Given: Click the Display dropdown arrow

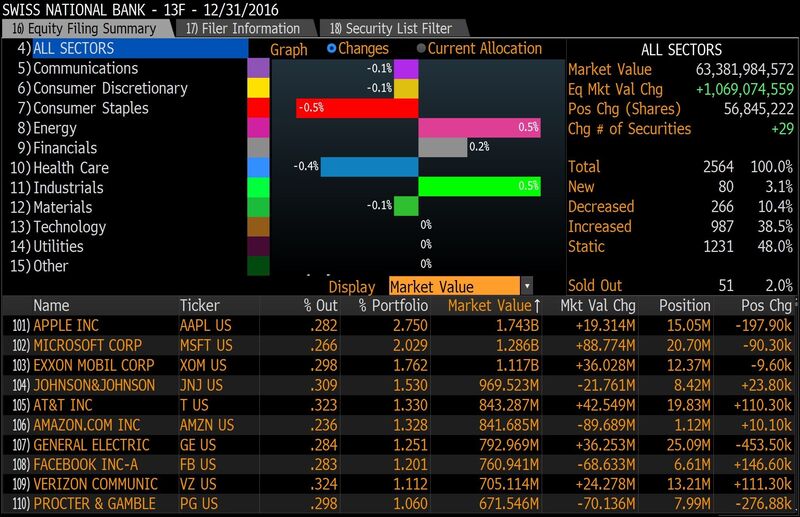Looking at the screenshot, I should tap(527, 286).
